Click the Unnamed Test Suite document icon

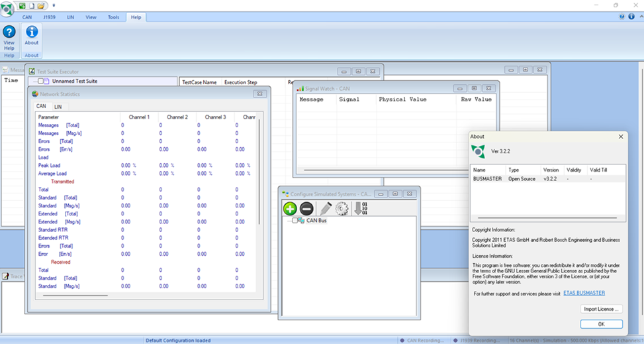47,81
